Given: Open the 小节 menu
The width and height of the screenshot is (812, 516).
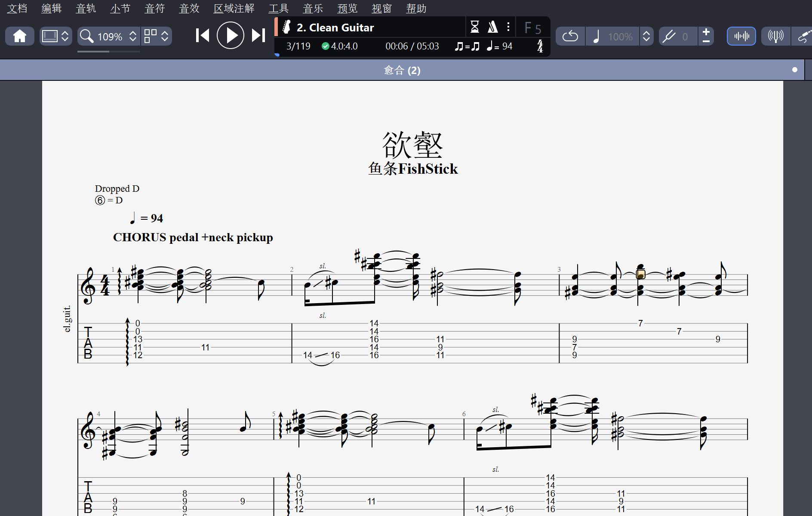Looking at the screenshot, I should [x=120, y=9].
